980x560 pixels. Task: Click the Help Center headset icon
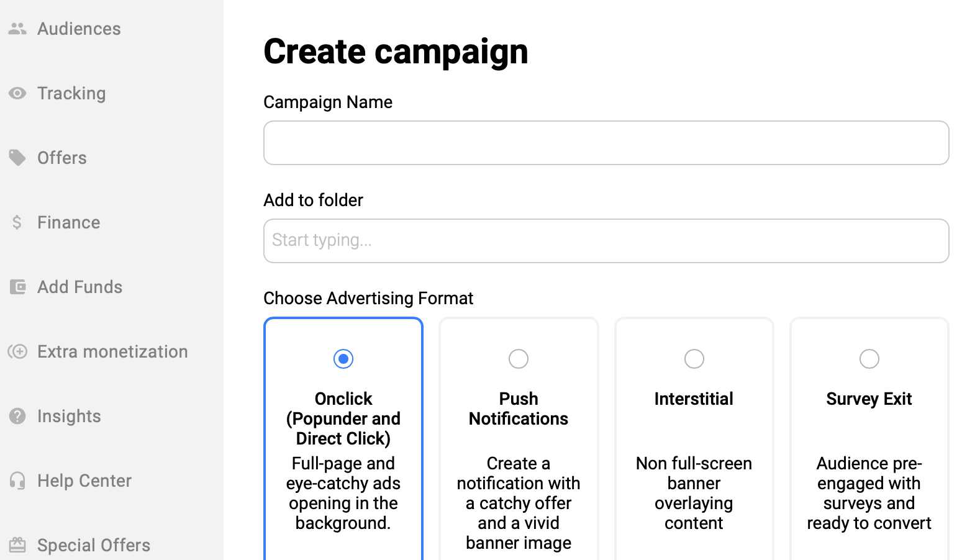point(17,481)
